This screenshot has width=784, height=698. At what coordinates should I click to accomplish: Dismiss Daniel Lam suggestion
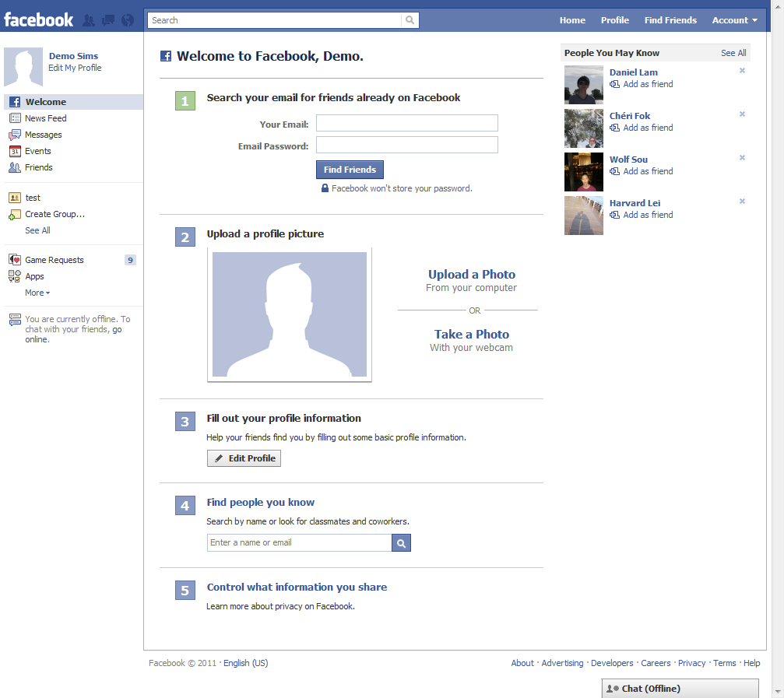pyautogui.click(x=743, y=71)
